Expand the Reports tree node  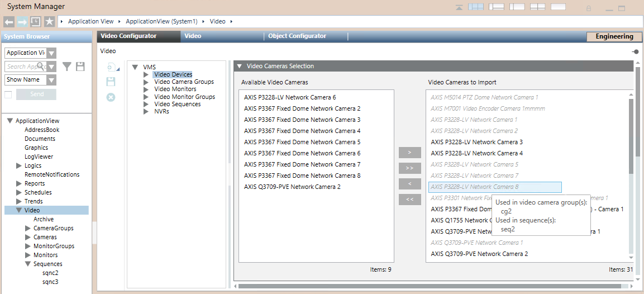click(x=18, y=183)
